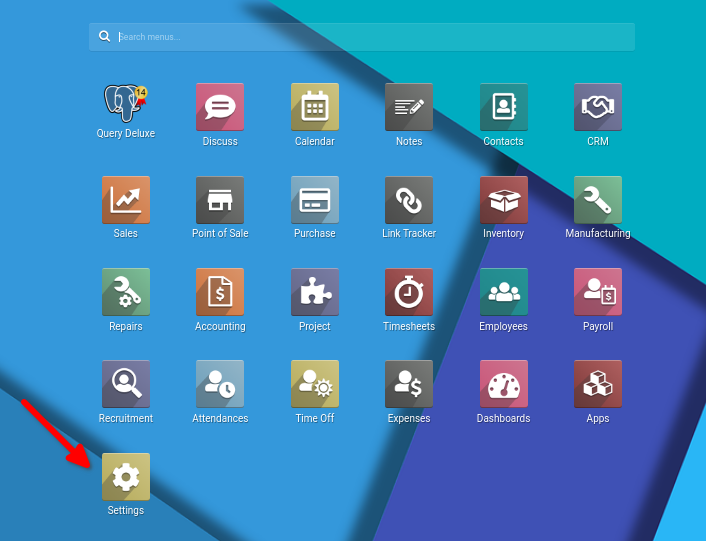Viewport: 706px width, 541px height.
Task: Open the Calendar app icon
Action: click(314, 106)
